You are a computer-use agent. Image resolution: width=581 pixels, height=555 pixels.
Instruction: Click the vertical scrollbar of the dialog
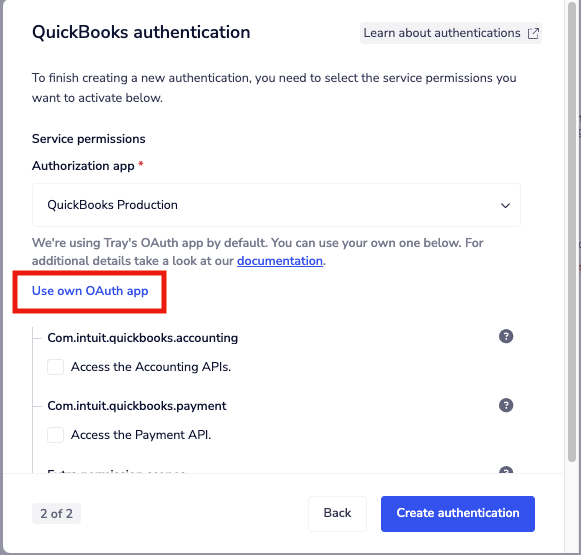coord(572,232)
